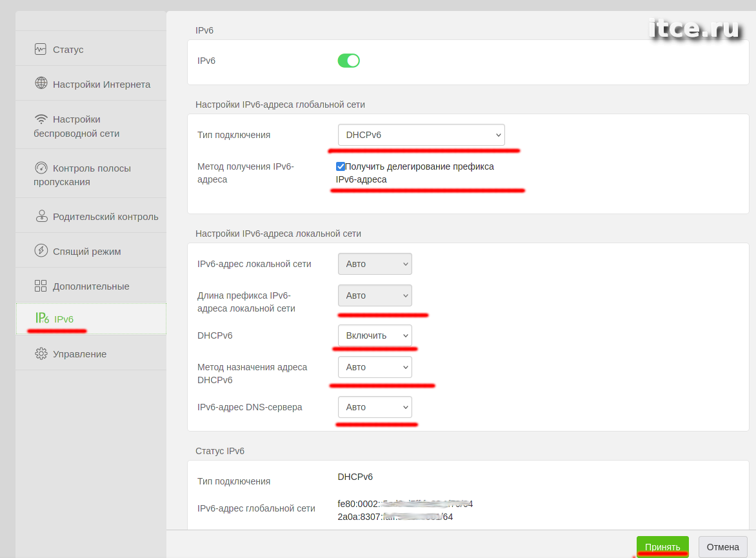The image size is (756, 558).
Task: Click the 'Тип подключения' label in global settings
Action: coord(234,135)
